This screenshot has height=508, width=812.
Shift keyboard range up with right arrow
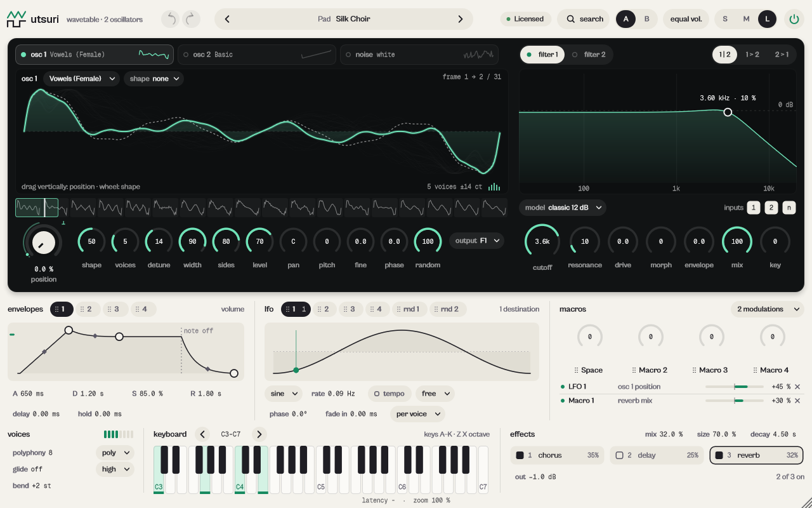pyautogui.click(x=259, y=434)
